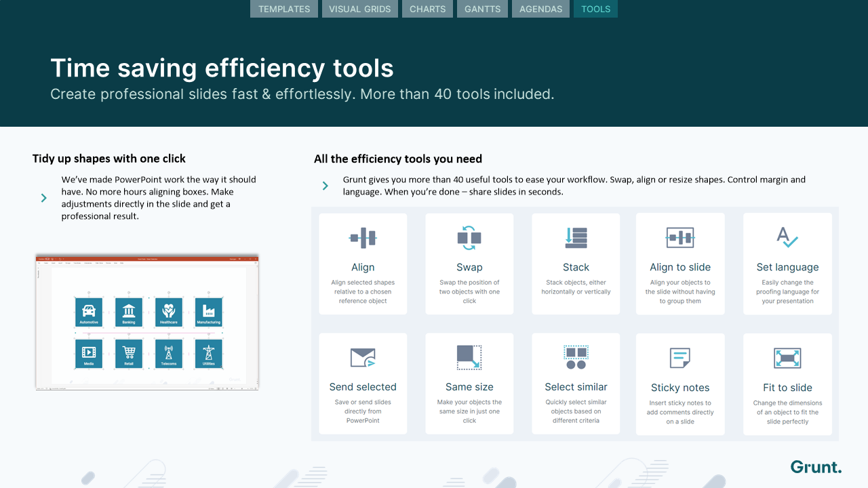Click the "Align to slide" card title

tap(680, 267)
